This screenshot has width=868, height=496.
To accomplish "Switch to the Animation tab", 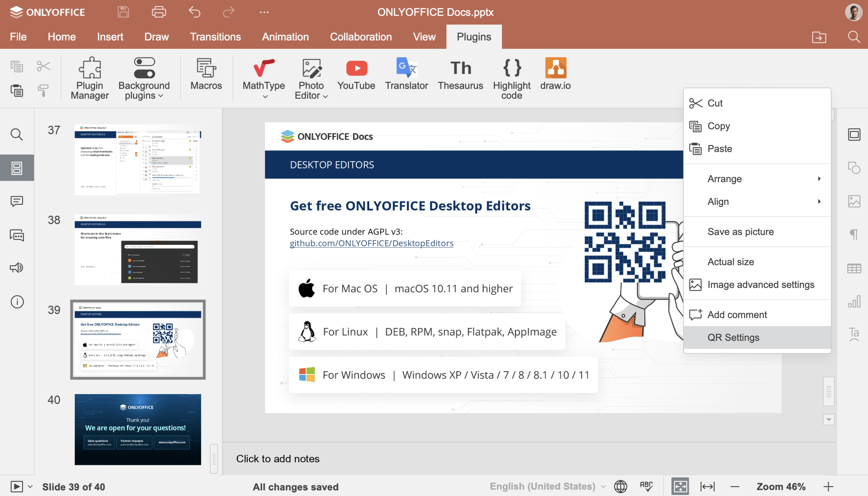I will click(284, 37).
